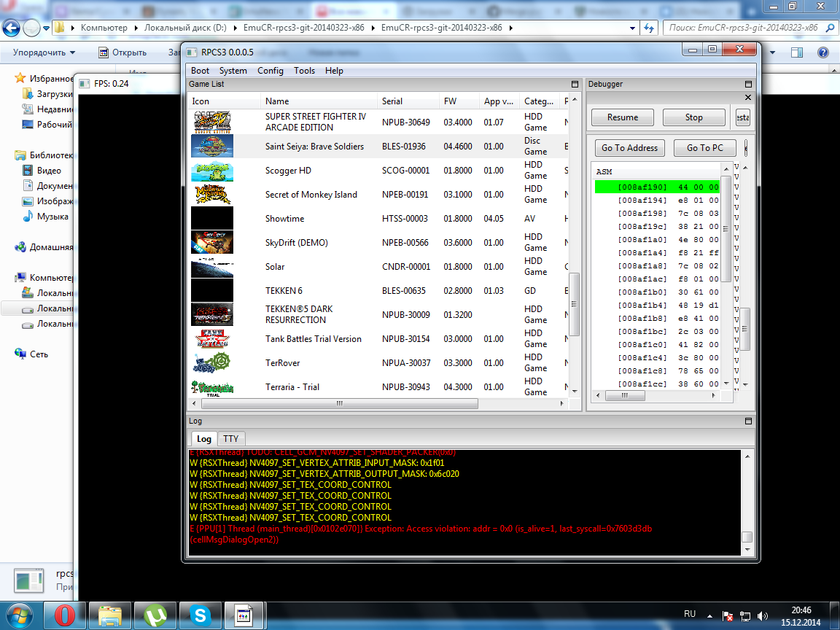Select ASM line 008af1a0
The height and width of the screenshot is (630, 840).
[x=657, y=239]
